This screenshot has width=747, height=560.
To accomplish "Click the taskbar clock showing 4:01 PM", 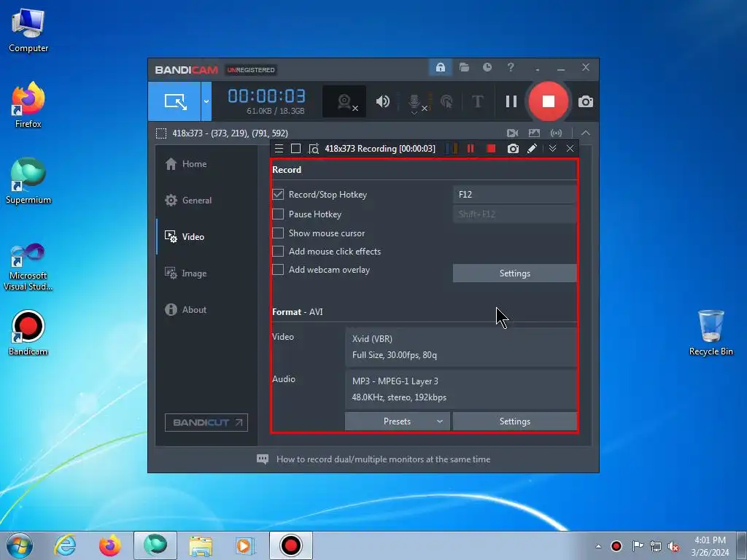I will pos(710,546).
